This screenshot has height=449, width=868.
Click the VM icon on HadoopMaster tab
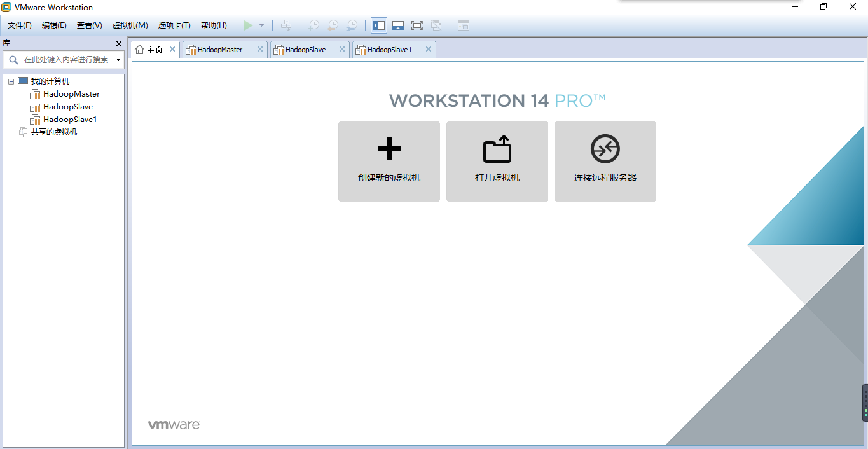coord(191,50)
